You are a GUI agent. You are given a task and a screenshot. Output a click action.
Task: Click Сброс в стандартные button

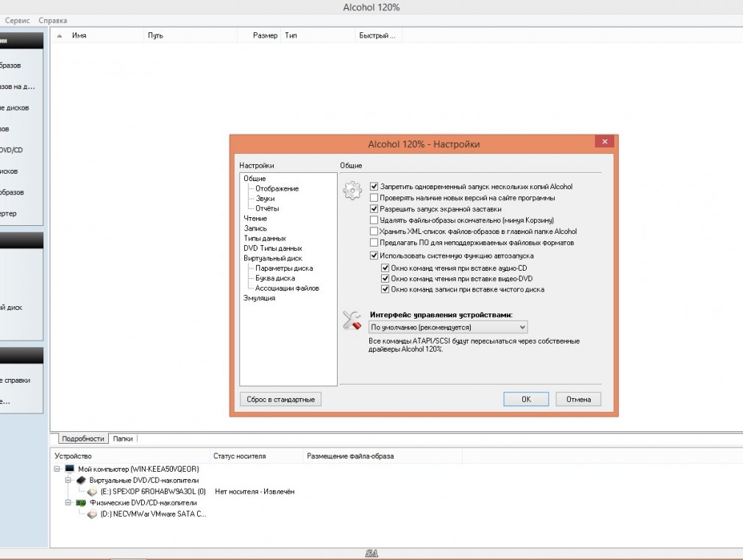(280, 400)
